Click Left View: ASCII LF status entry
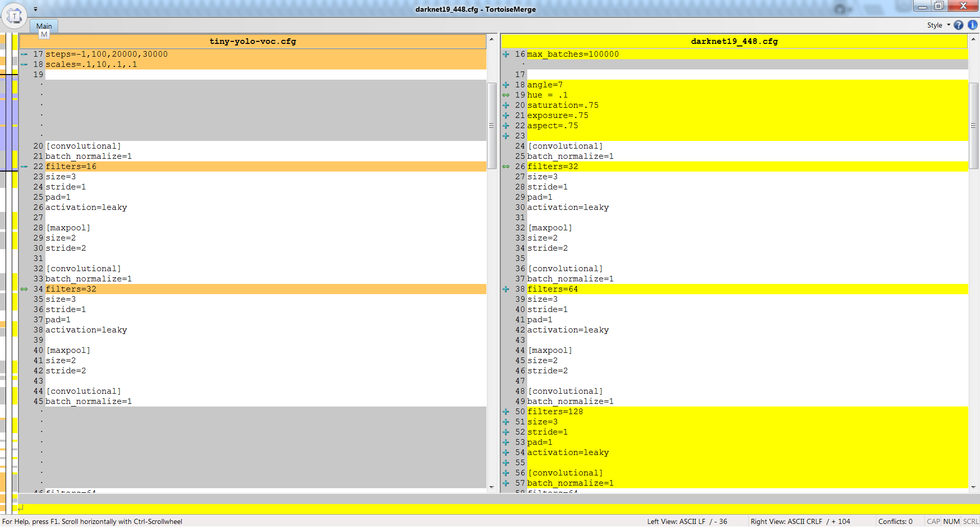Image resolution: width=980 pixels, height=527 pixels. click(687, 521)
